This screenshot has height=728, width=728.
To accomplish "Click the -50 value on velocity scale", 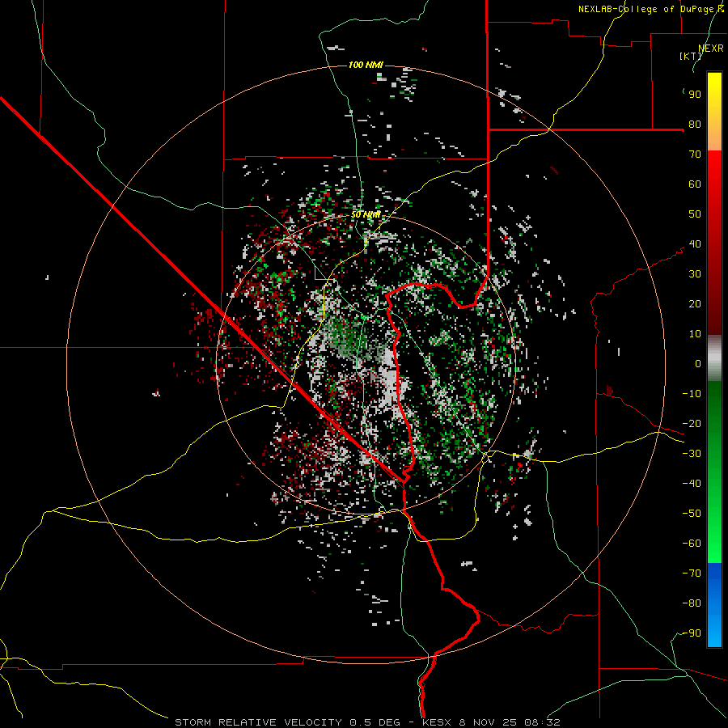I will [x=692, y=514].
